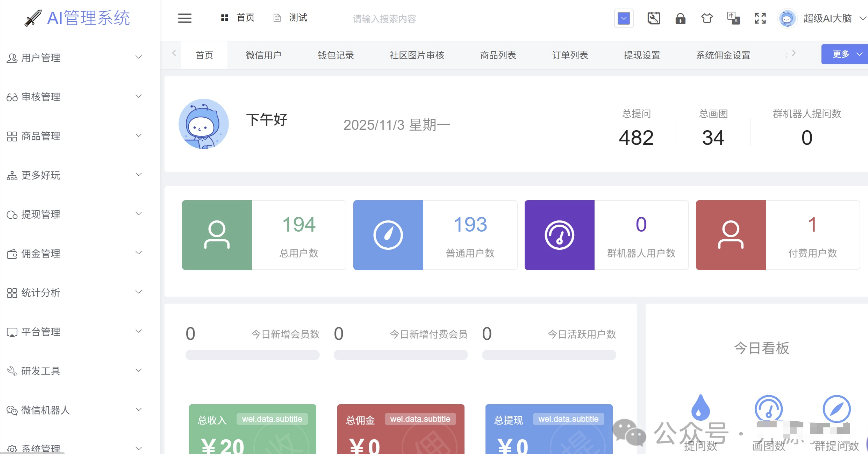Viewport: 868px width, 454px height.
Task: Click the 总画图 value 34
Action: pos(713,138)
